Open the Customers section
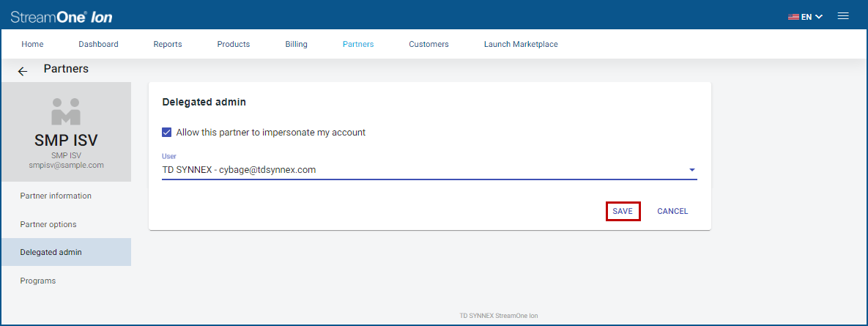The image size is (868, 326). coord(429,44)
